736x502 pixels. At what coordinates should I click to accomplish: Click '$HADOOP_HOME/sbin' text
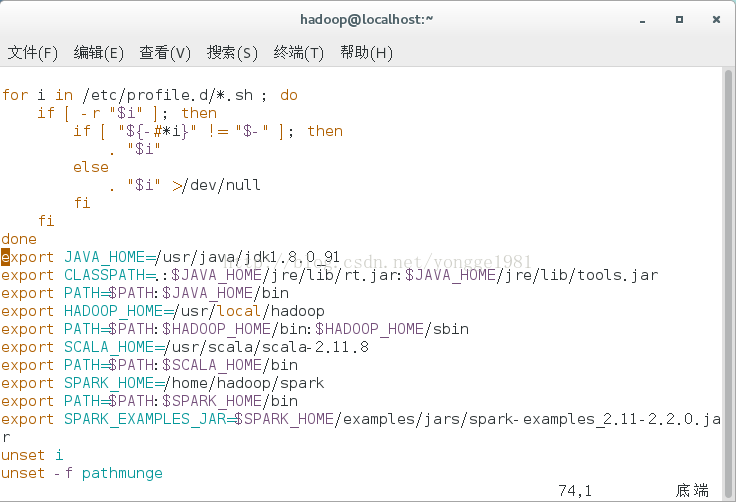(392, 329)
